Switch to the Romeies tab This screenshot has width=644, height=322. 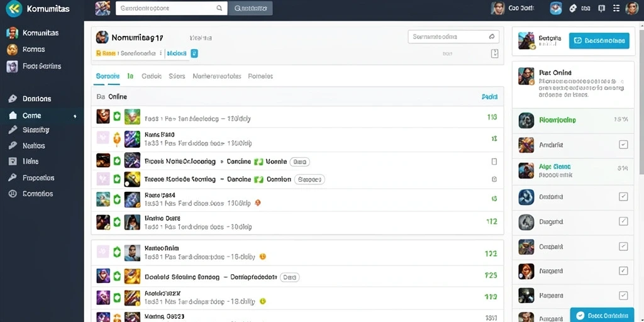point(260,76)
